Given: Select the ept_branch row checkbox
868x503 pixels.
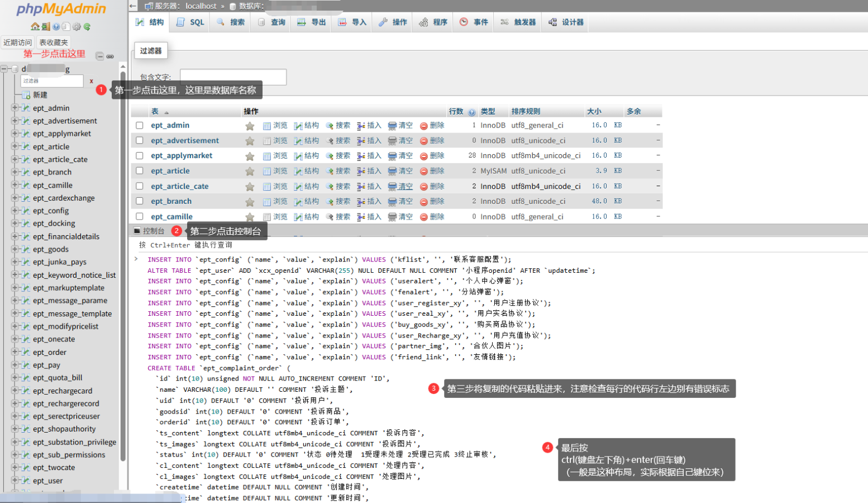Looking at the screenshot, I should pyautogui.click(x=140, y=201).
